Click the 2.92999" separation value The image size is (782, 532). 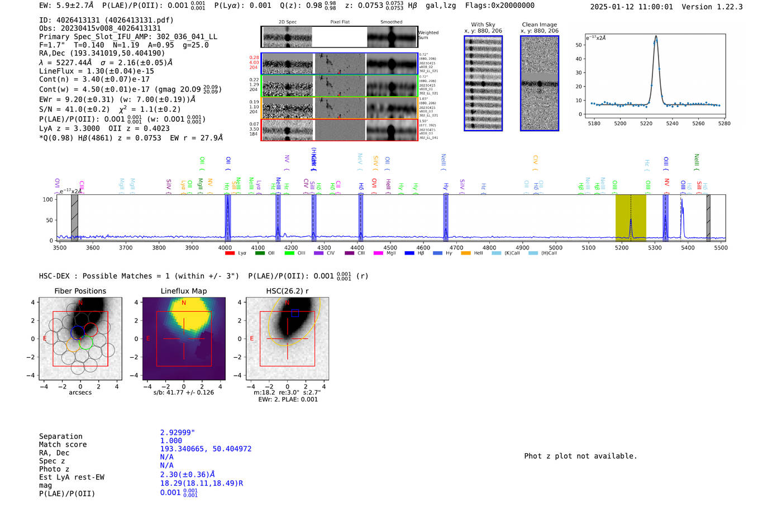click(178, 433)
